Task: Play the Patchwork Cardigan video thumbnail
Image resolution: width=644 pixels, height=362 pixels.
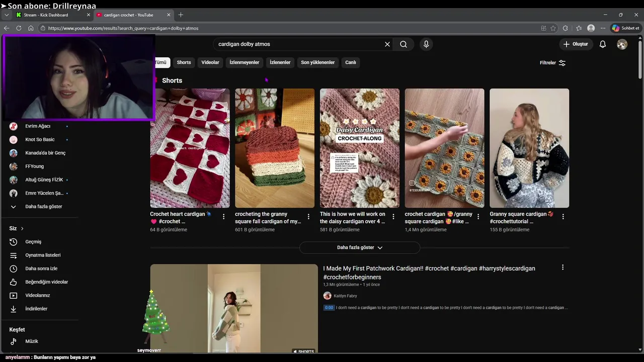Action: (x=234, y=308)
